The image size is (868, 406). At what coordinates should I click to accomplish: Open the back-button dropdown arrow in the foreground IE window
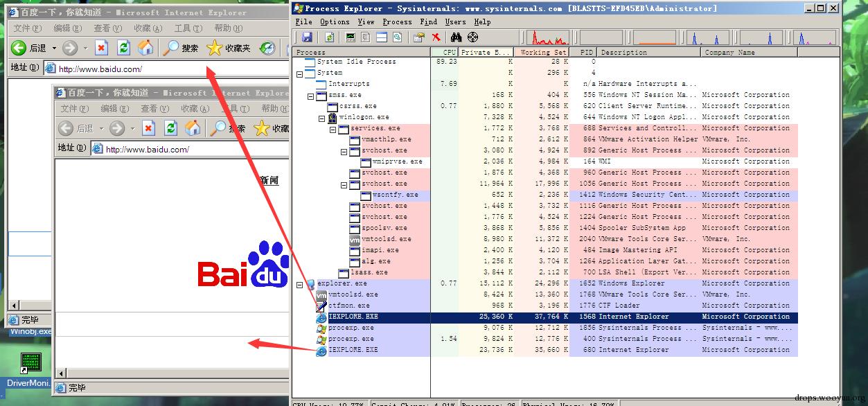[100, 129]
